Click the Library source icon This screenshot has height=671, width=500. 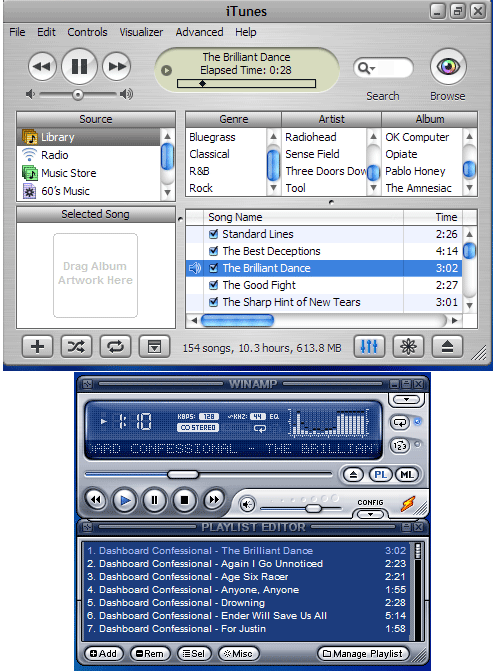point(30,137)
